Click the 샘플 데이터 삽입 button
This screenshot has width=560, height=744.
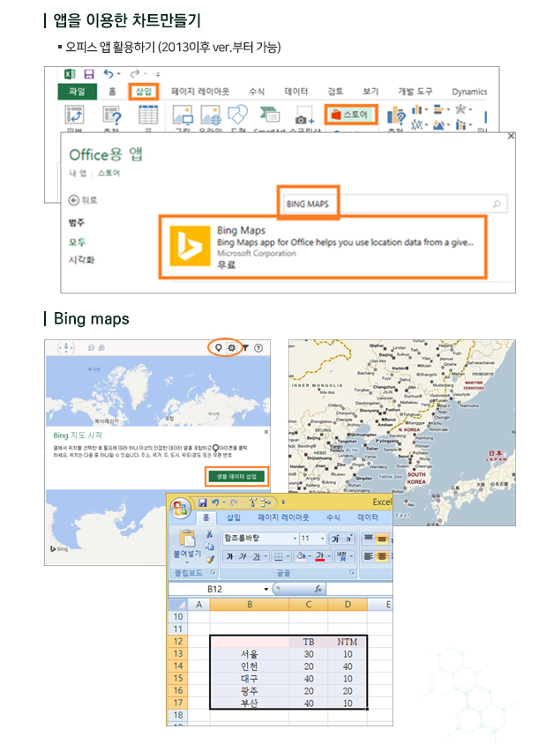236,476
